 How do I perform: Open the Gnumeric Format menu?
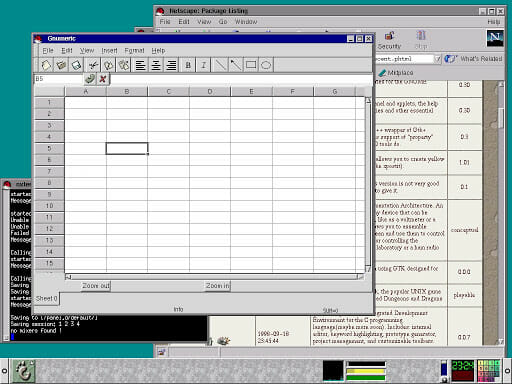click(x=134, y=50)
